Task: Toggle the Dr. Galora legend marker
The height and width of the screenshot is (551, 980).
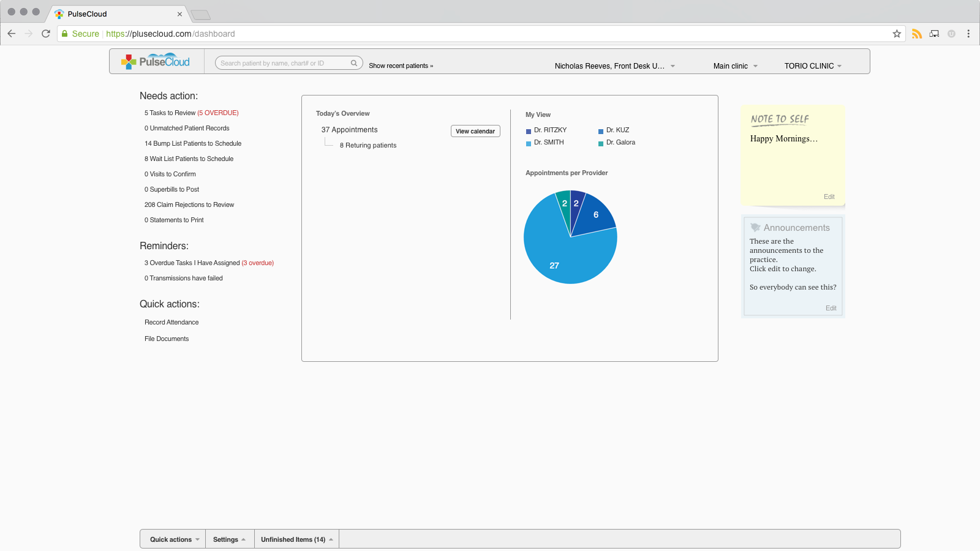Action: (x=601, y=143)
